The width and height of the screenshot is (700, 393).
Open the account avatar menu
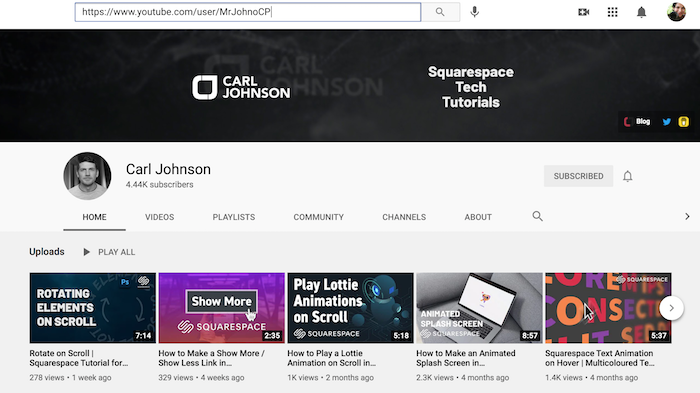[x=676, y=12]
